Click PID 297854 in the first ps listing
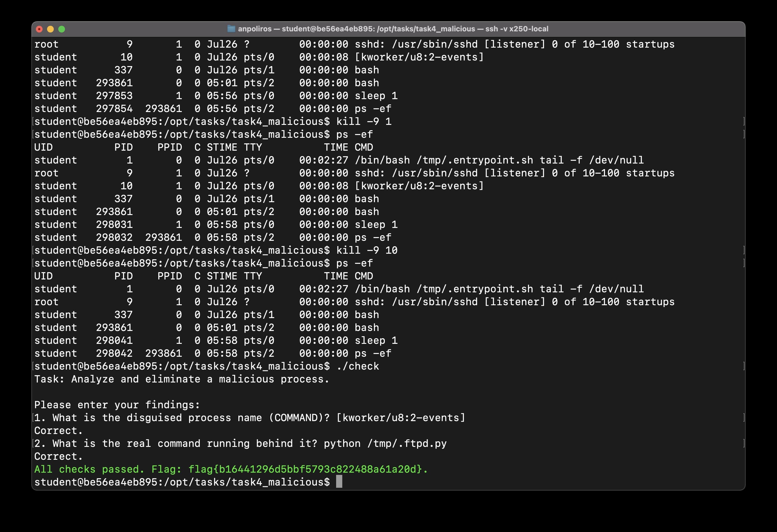Screen dimensions: 777x532 tap(114, 109)
